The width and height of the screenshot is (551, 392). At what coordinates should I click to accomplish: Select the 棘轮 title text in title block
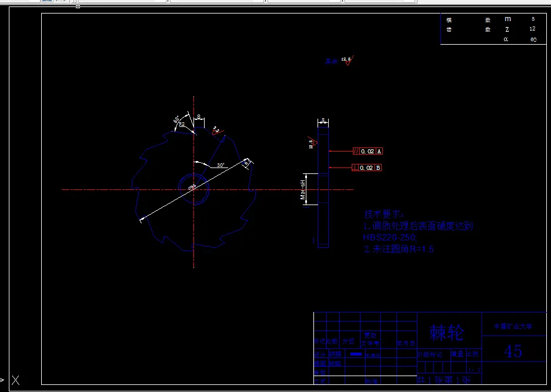[x=447, y=332]
